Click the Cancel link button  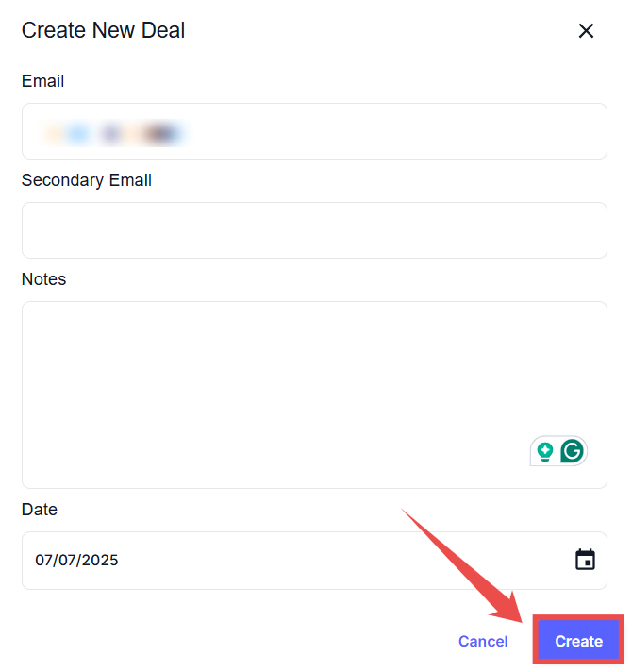tap(483, 641)
